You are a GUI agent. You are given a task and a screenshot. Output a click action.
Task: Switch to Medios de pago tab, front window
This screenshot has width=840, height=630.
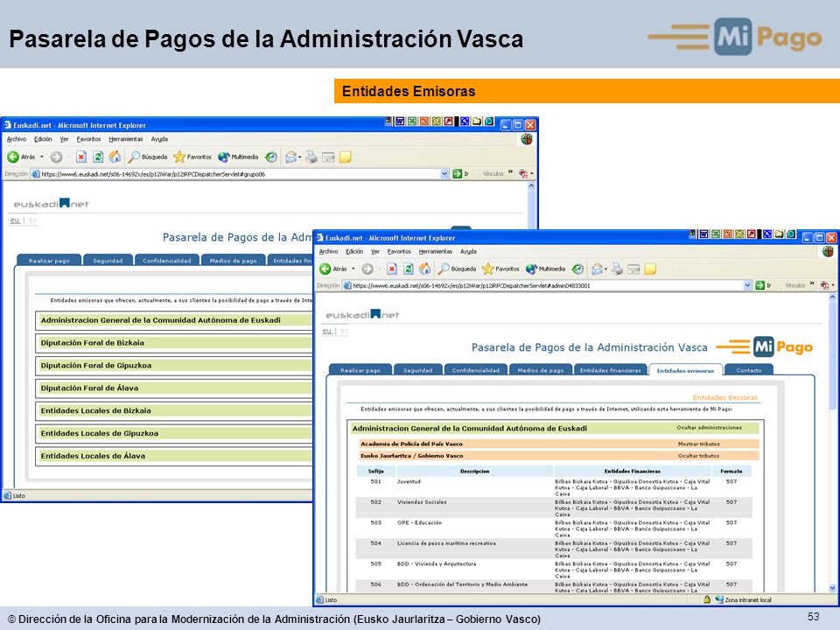pos(541,369)
